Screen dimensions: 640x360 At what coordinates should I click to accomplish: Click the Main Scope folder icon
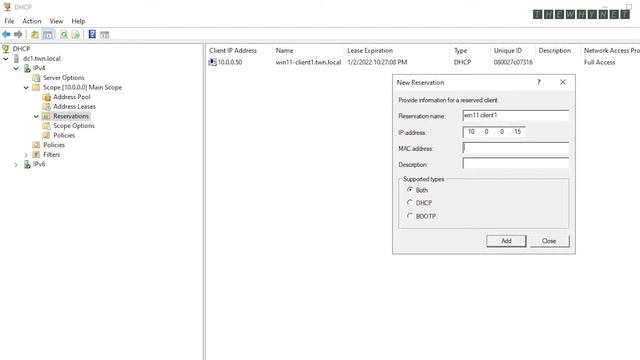pyautogui.click(x=36, y=87)
